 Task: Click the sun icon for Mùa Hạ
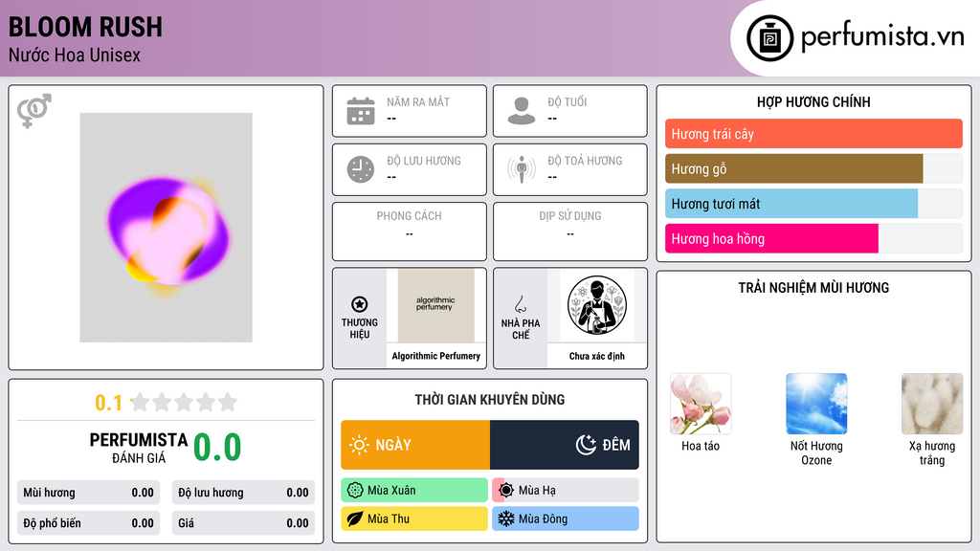click(506, 491)
